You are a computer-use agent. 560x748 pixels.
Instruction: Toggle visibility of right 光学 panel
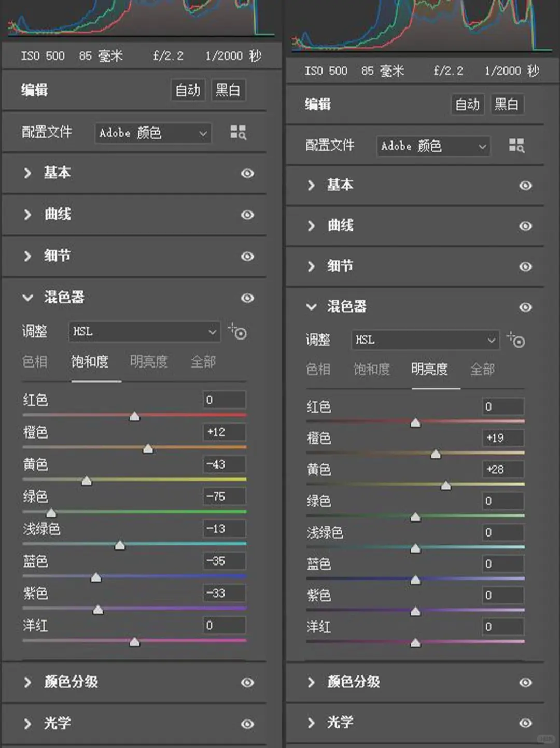526,723
